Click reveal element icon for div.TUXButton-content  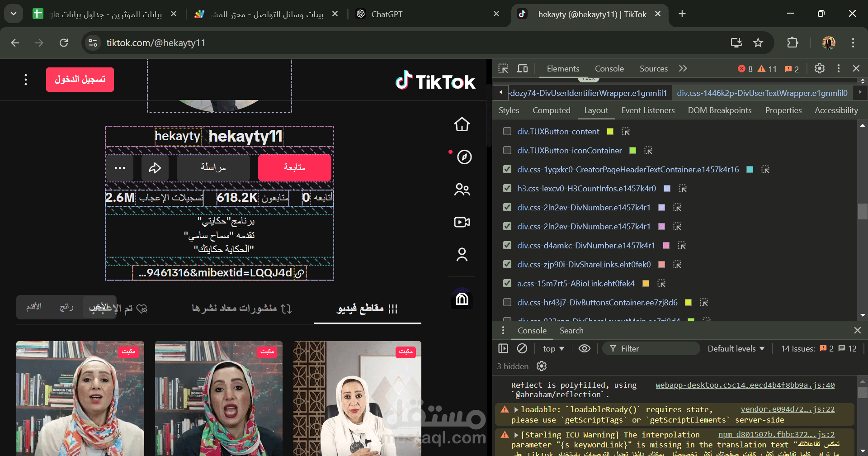(x=626, y=132)
